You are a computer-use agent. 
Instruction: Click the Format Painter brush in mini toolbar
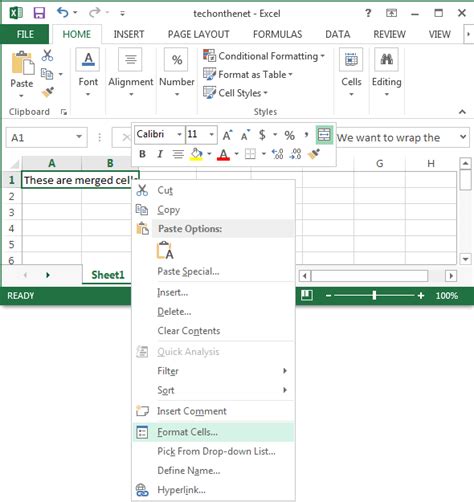313,154
